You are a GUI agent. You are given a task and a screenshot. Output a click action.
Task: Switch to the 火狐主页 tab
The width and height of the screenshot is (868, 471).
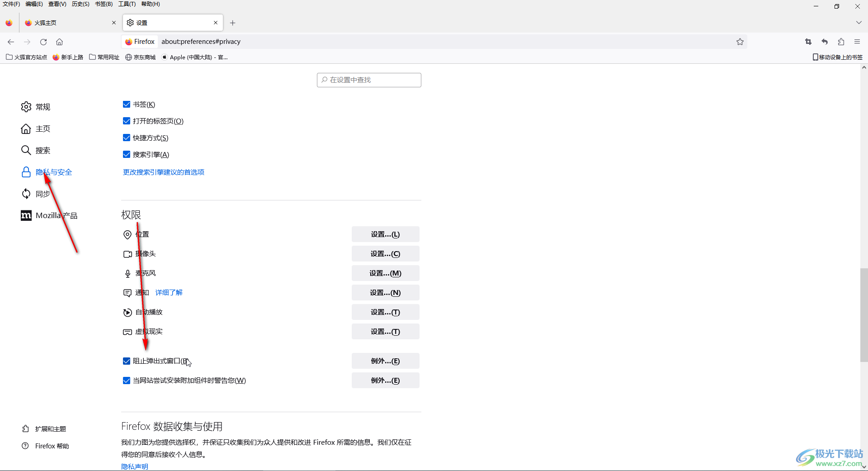[x=70, y=23]
